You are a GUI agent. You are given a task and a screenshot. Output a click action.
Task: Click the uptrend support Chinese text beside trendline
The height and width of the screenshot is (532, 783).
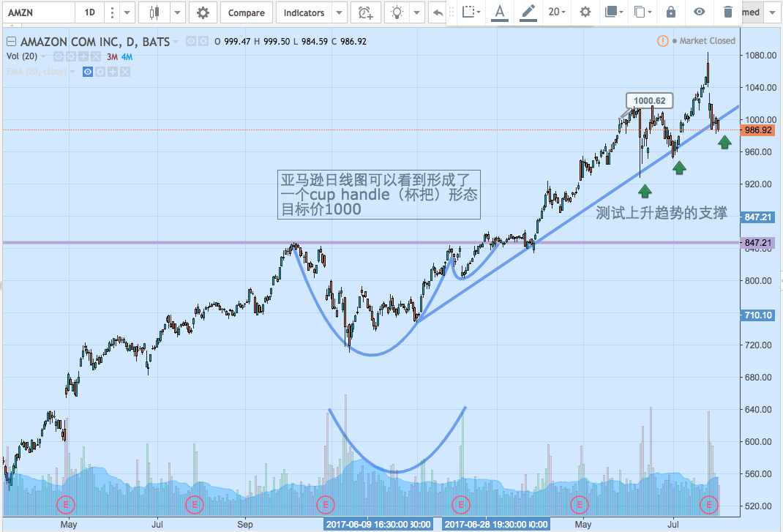(661, 213)
